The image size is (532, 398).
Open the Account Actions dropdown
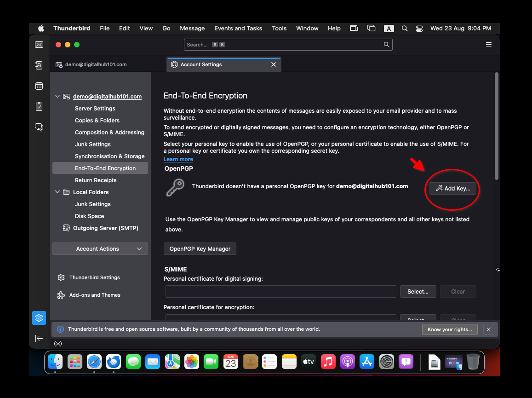pos(100,249)
